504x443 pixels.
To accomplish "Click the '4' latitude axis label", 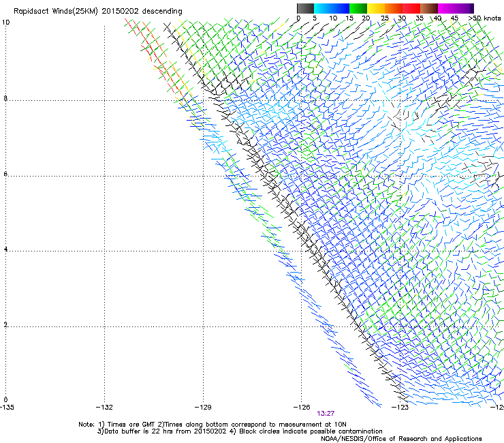I will pos(5,249).
